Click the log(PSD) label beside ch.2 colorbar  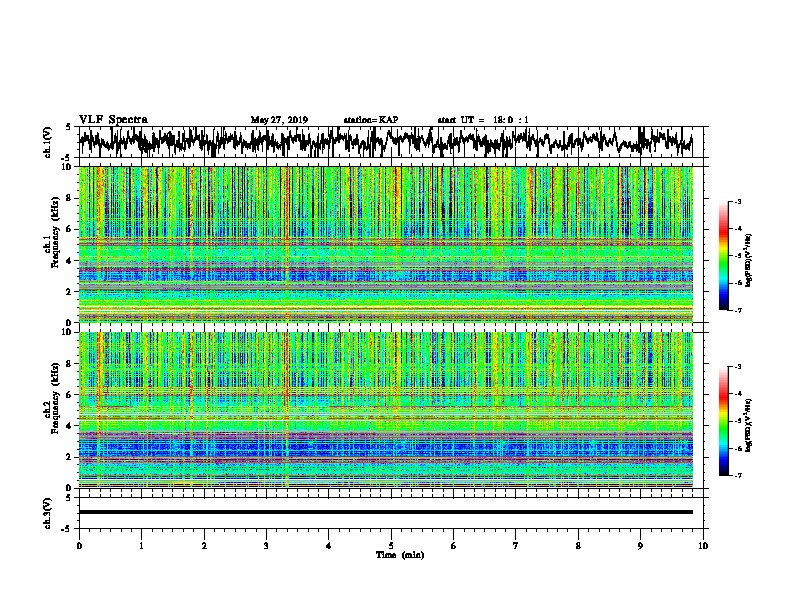748,425
